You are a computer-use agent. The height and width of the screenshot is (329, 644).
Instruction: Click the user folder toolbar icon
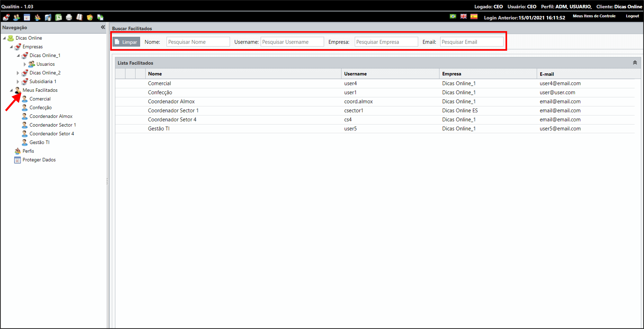[48, 17]
